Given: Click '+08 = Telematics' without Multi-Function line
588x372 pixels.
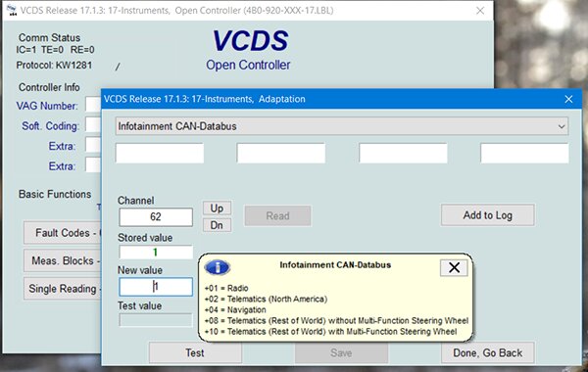Looking at the screenshot, I should (336, 321).
